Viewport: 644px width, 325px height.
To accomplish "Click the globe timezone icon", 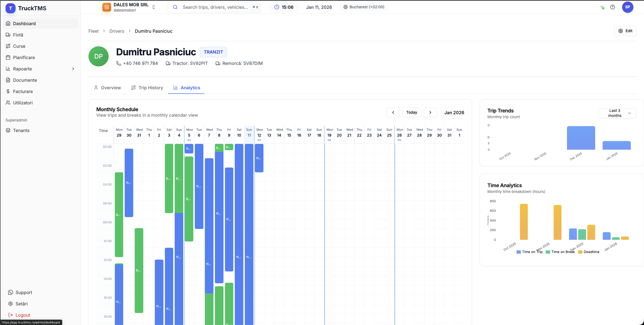I will [345, 7].
